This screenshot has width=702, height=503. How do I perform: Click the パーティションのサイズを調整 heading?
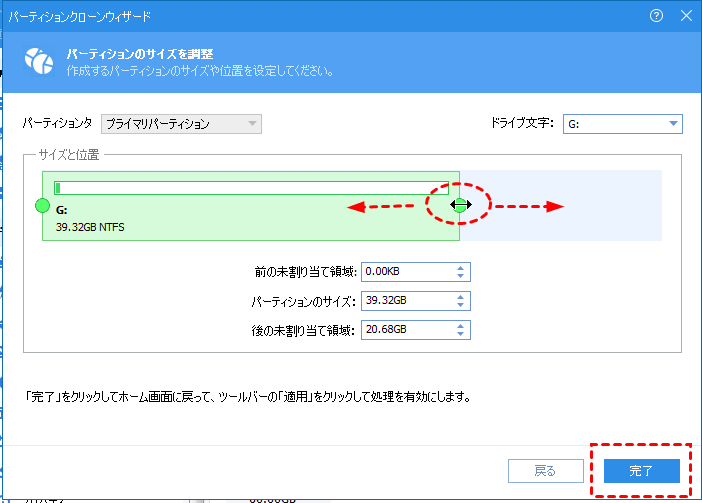click(x=140, y=54)
